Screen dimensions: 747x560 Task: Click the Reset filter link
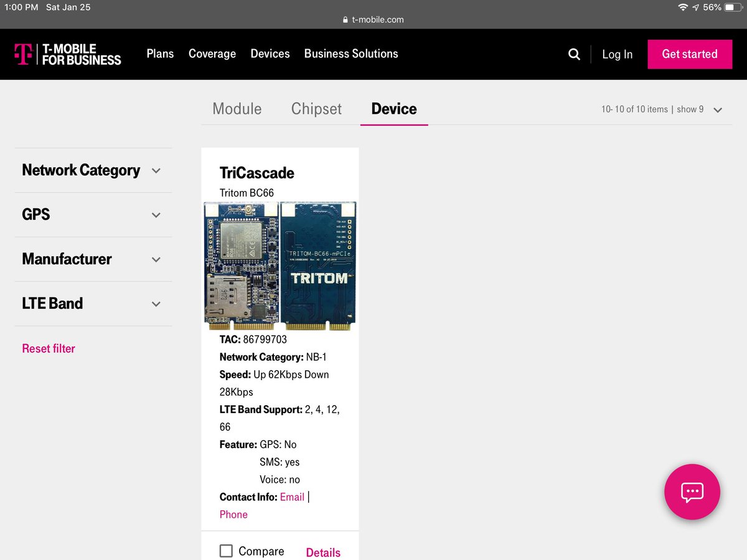click(49, 348)
